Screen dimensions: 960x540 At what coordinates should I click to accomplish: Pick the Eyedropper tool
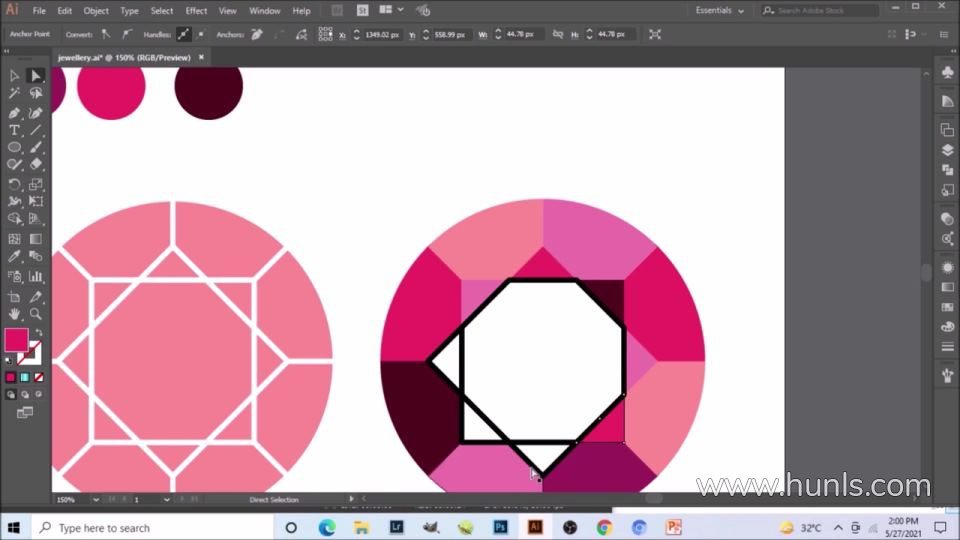point(14,257)
